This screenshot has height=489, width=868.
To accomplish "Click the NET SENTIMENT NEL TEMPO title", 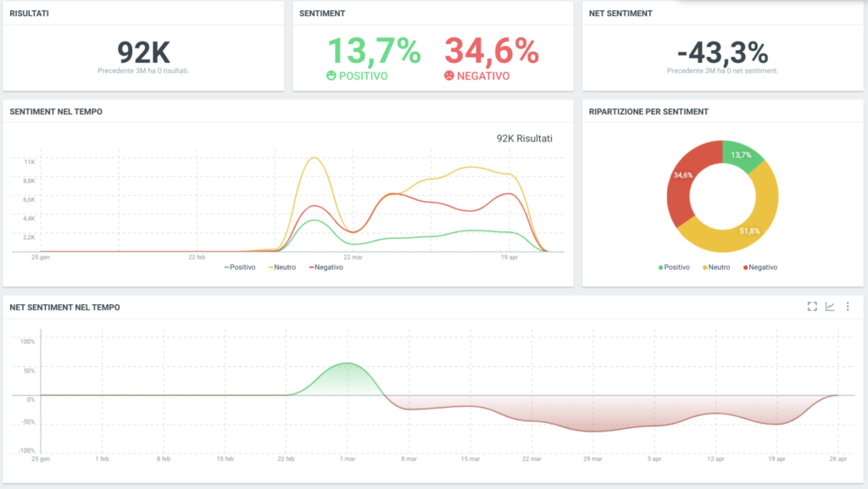I will [64, 308].
